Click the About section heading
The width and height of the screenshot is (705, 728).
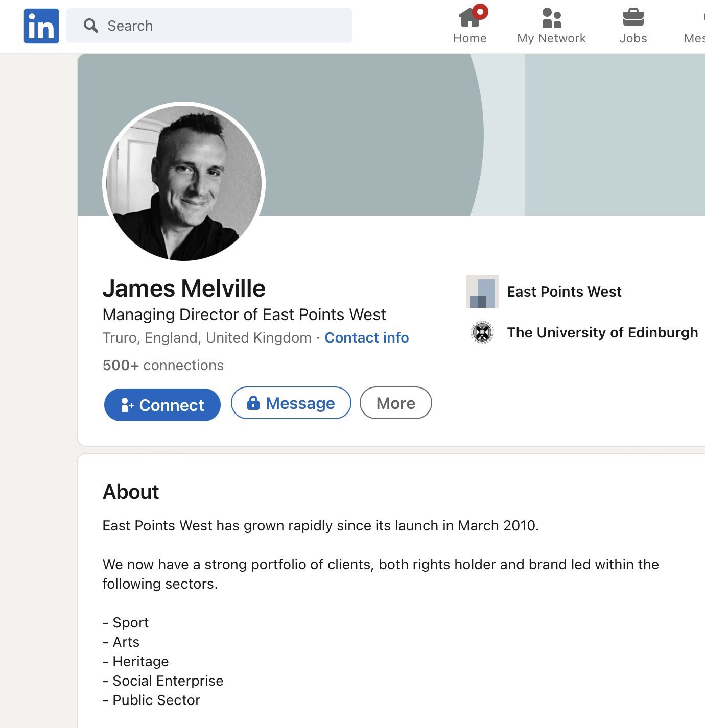point(131,492)
